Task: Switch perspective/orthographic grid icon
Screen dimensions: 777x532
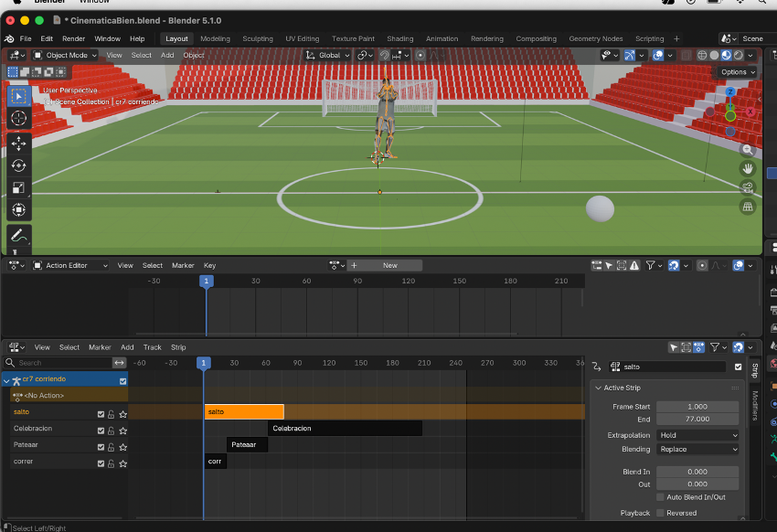Action: 748,207
